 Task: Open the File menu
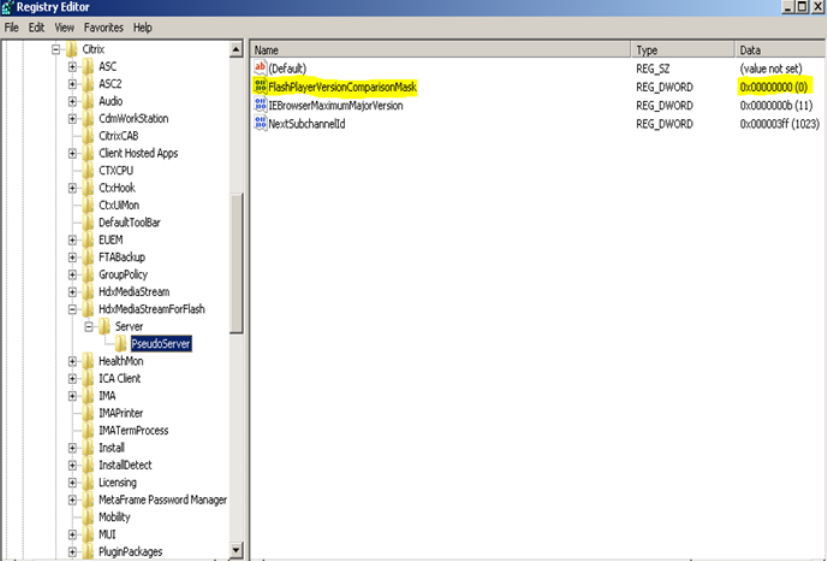point(11,27)
